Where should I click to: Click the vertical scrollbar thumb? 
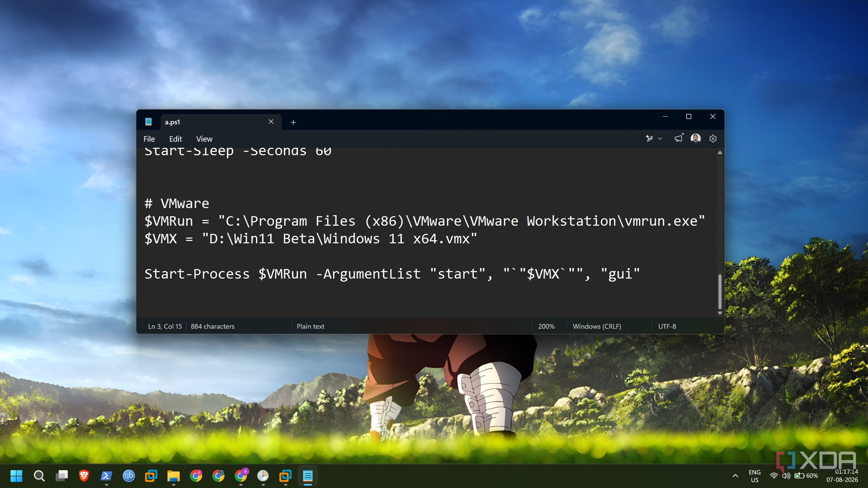click(x=720, y=291)
